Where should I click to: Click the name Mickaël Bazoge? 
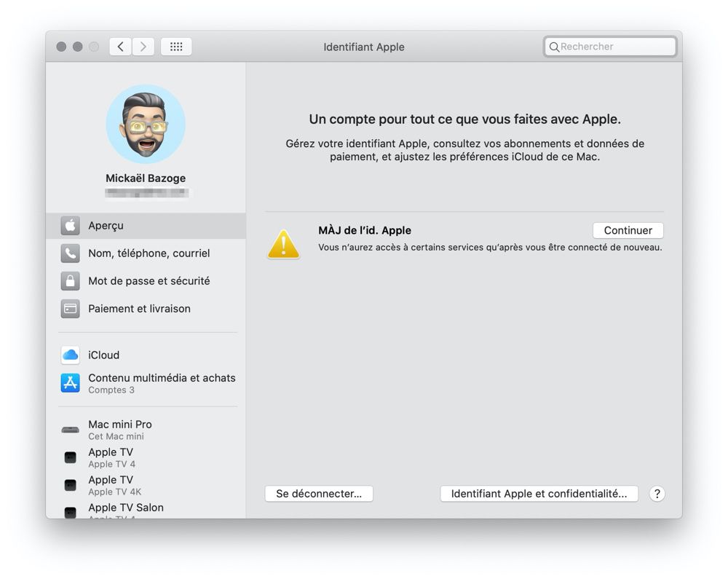tap(146, 178)
